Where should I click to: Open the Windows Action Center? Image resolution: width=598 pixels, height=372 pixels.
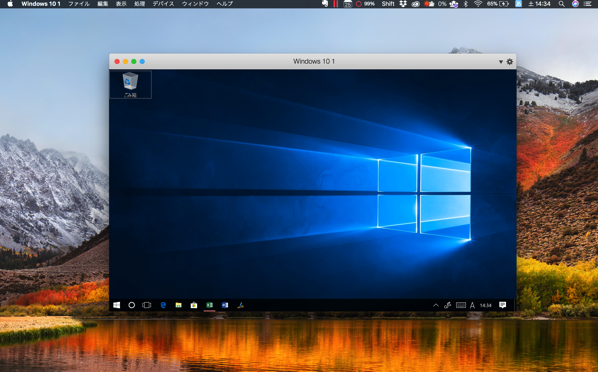click(x=503, y=305)
